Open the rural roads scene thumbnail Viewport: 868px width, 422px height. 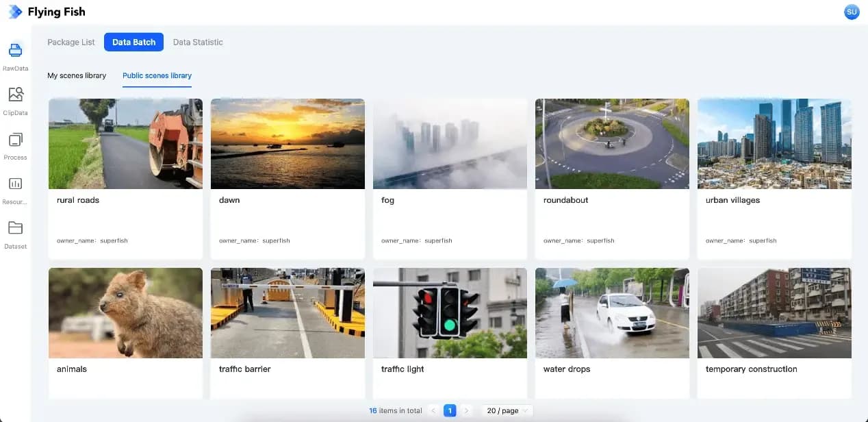(x=125, y=144)
